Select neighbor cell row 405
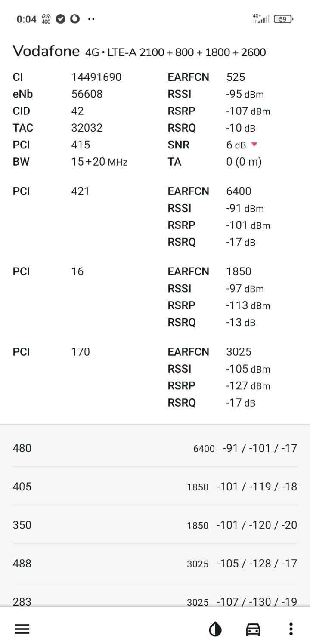 [x=155, y=487]
